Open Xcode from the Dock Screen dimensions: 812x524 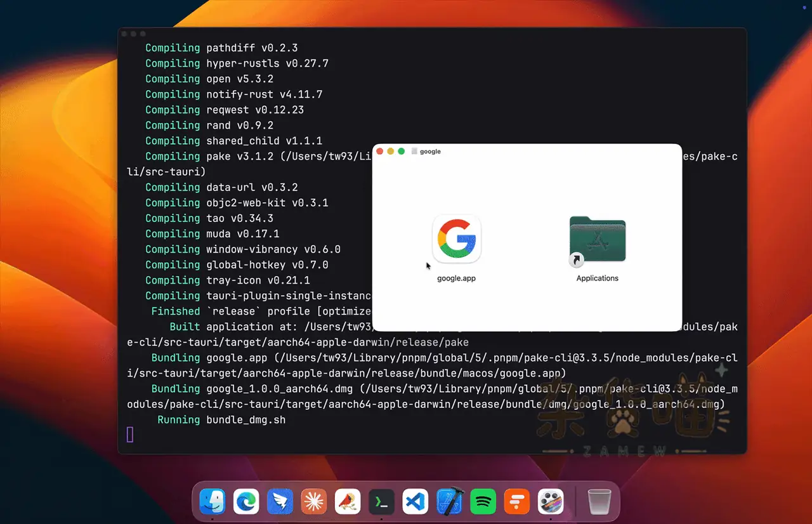point(449,502)
